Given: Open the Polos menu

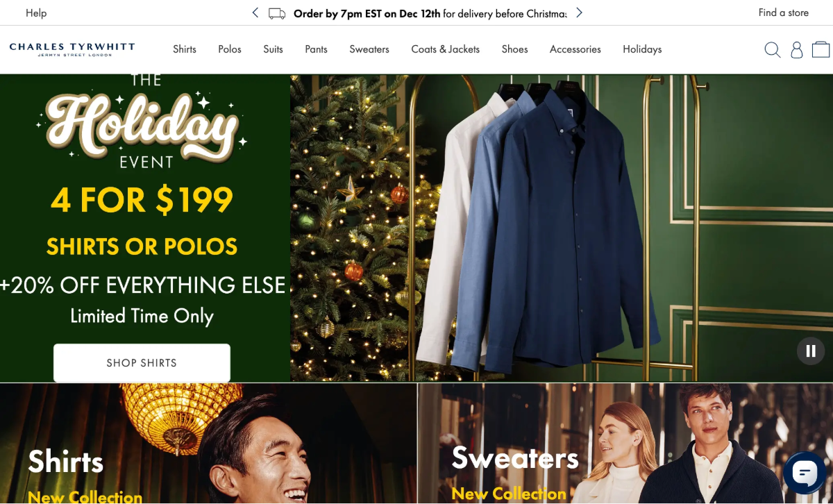Looking at the screenshot, I should click(230, 49).
